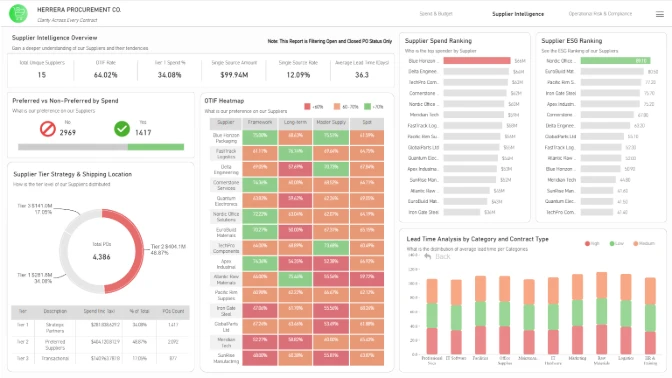Click the Spend (Inc Tax) column header
The height and width of the screenshot is (378, 672).
[x=99, y=311]
